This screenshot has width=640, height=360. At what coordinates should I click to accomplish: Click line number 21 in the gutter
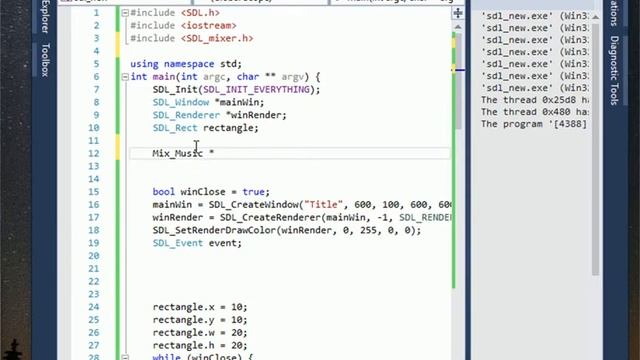[94, 269]
